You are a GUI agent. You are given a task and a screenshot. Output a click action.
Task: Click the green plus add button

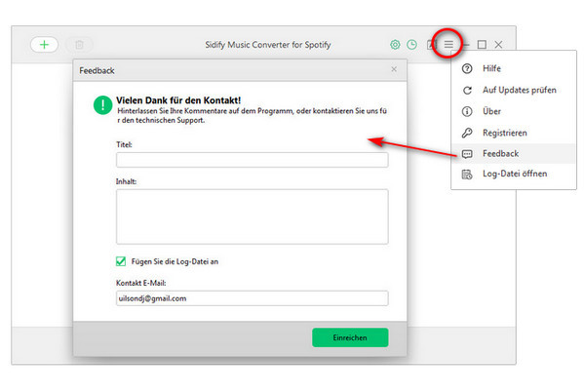(x=44, y=45)
